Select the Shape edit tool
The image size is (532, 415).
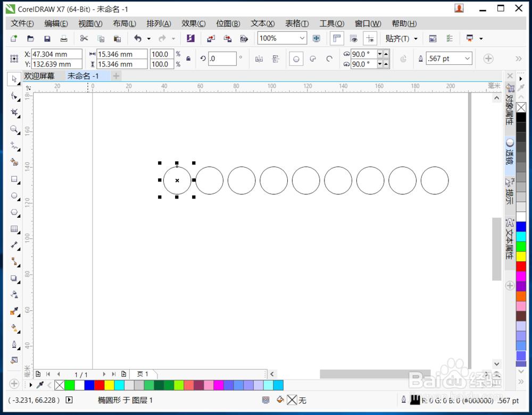[x=14, y=96]
